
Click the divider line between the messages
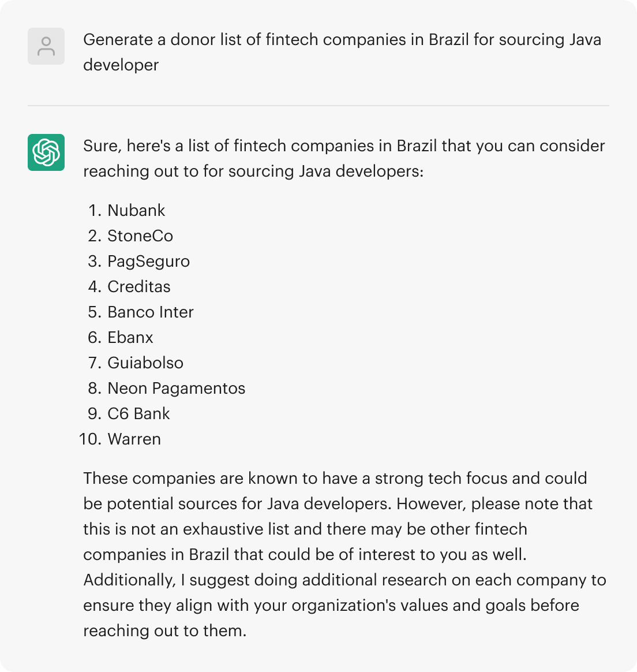tap(318, 106)
